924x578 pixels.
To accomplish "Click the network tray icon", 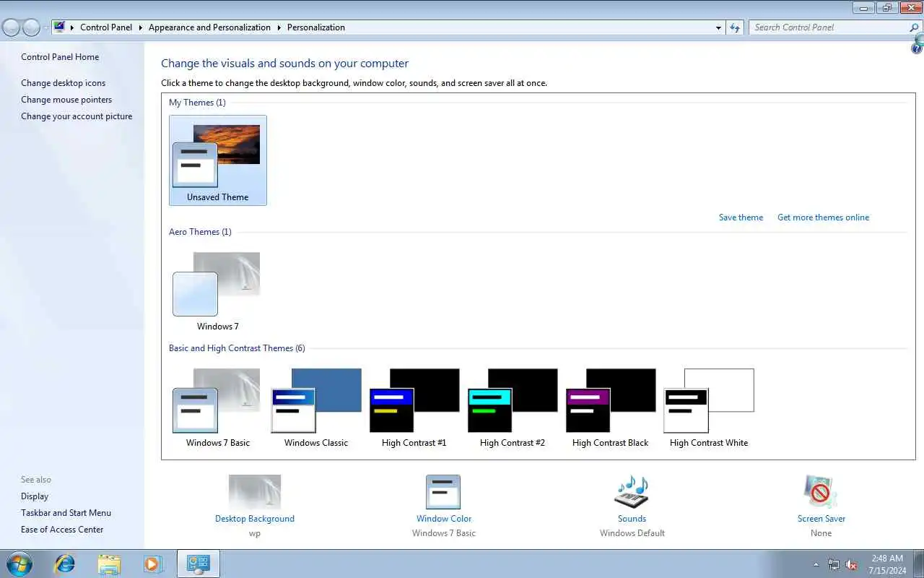I will tap(834, 564).
